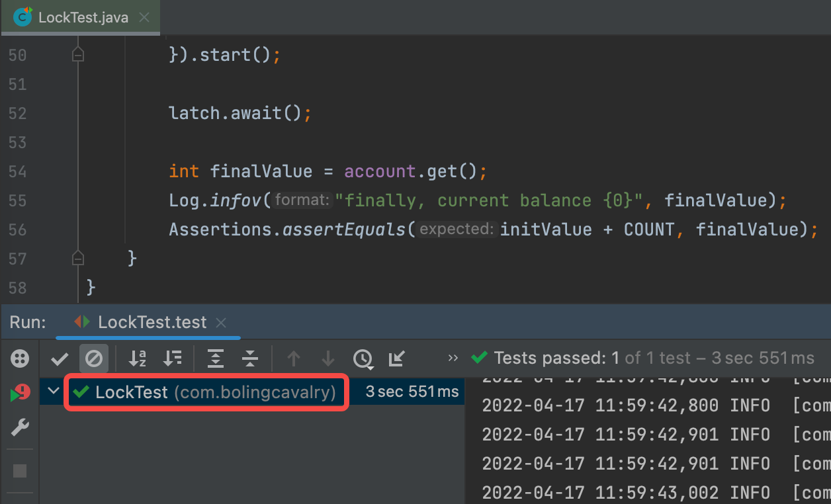Screen dimensions: 831x504
Task: Open test history clock dropdown
Action: [363, 358]
